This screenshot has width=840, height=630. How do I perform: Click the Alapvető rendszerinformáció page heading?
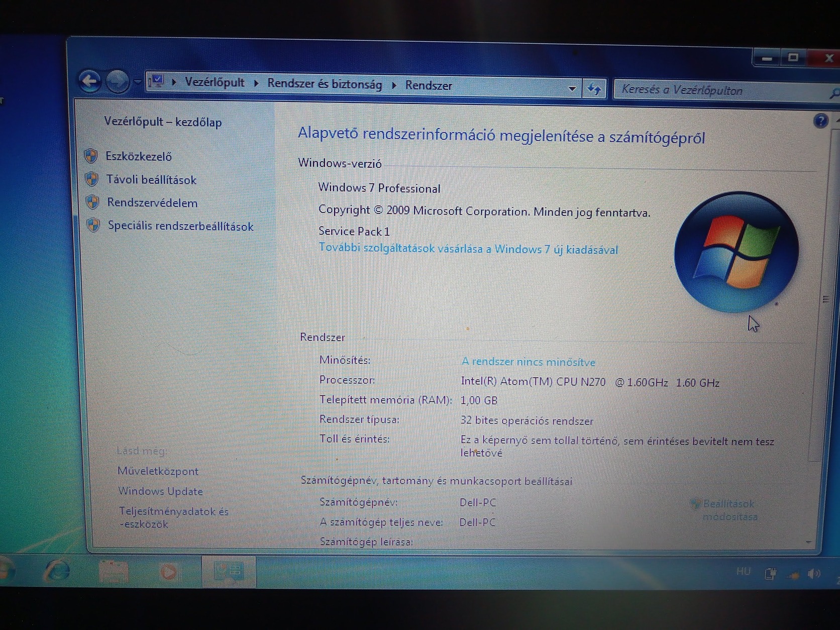[501, 135]
